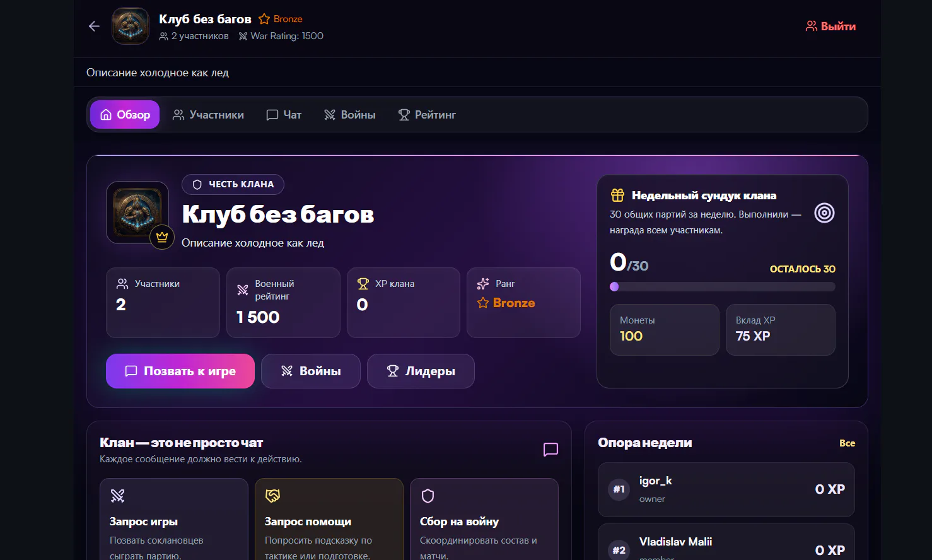The height and width of the screenshot is (560, 932).
Task: Click the gift icon of Недельный сундук
Action: pyautogui.click(x=617, y=195)
